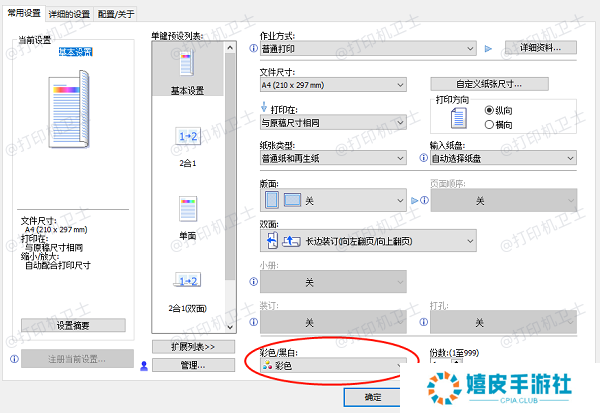This screenshot has height=413, width=600.
Task: Click the 设置摘要 button
Action: click(73, 325)
